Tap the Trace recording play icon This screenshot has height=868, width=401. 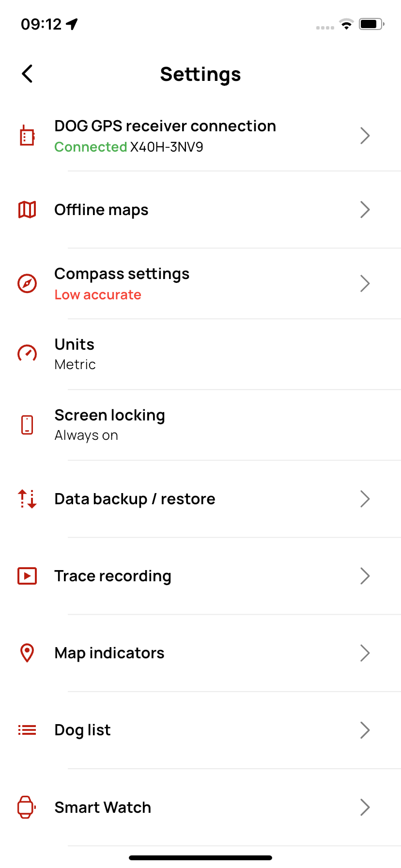pyautogui.click(x=27, y=576)
